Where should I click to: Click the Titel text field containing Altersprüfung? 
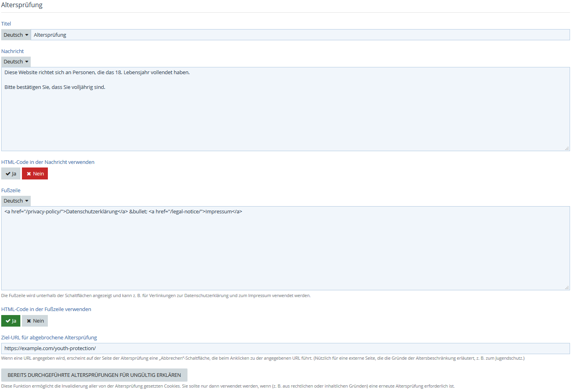pyautogui.click(x=299, y=35)
